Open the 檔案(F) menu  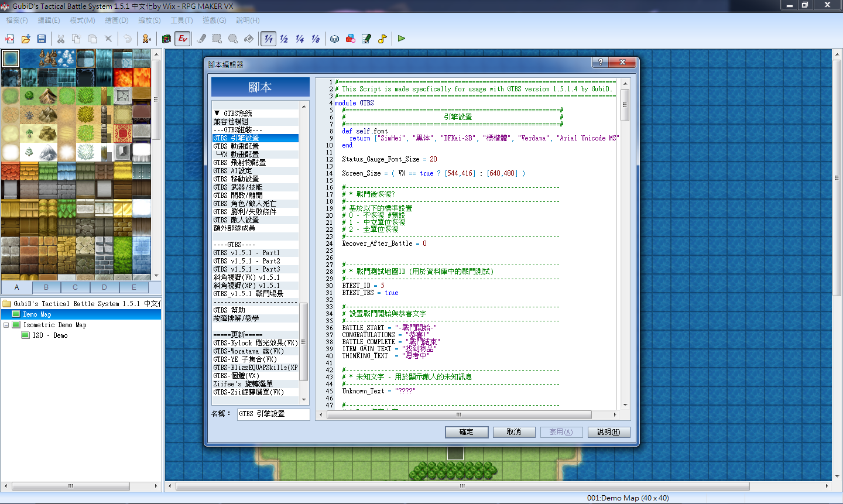click(17, 20)
